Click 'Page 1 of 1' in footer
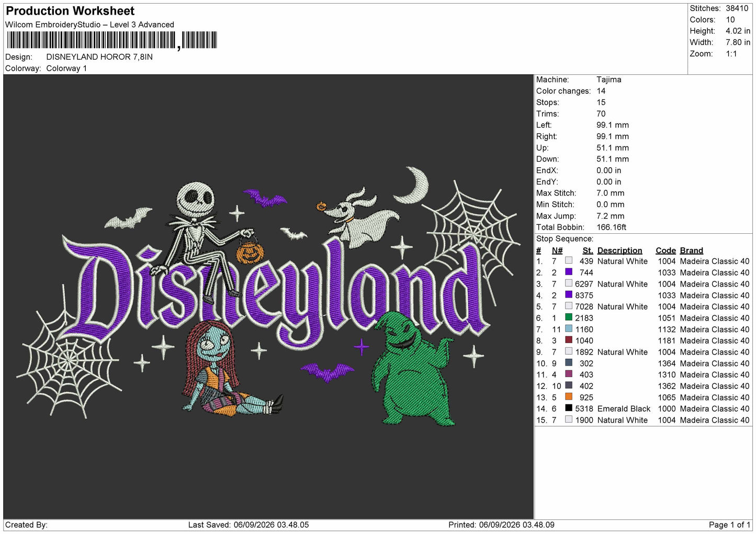756x534 pixels. tap(730, 525)
